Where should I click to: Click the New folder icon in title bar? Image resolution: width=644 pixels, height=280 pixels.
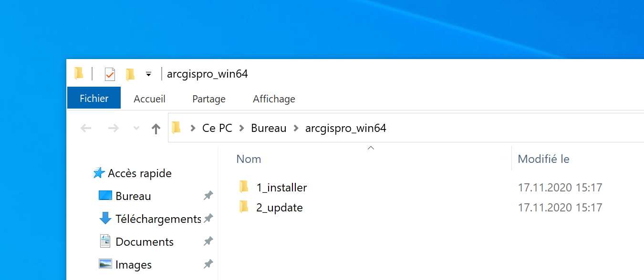[x=130, y=74]
